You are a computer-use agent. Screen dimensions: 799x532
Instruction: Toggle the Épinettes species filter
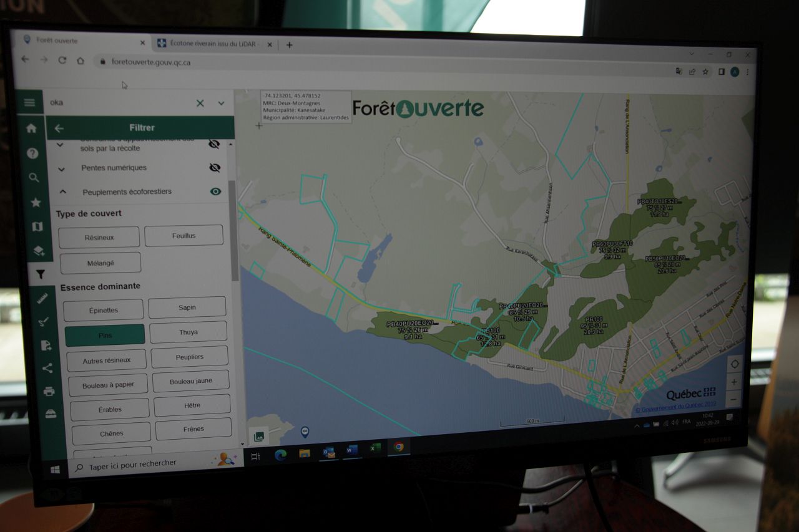pos(104,310)
